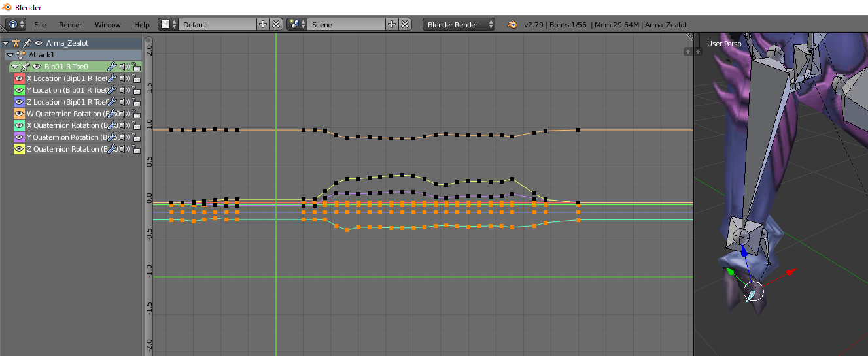This screenshot has height=356, width=868.
Task: Mute the Y Location channel speaker
Action: (x=124, y=90)
